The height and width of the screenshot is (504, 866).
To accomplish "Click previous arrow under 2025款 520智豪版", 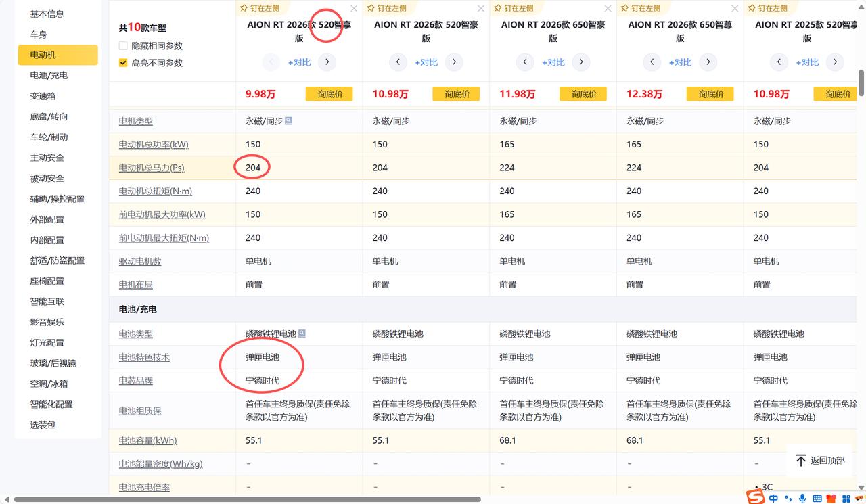I will 779,62.
